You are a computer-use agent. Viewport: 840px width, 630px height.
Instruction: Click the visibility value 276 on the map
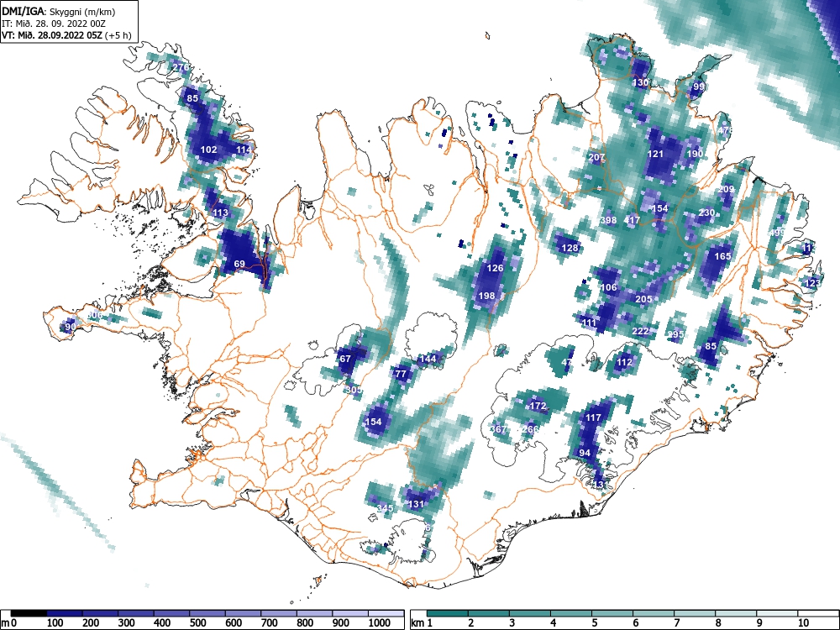tap(181, 67)
